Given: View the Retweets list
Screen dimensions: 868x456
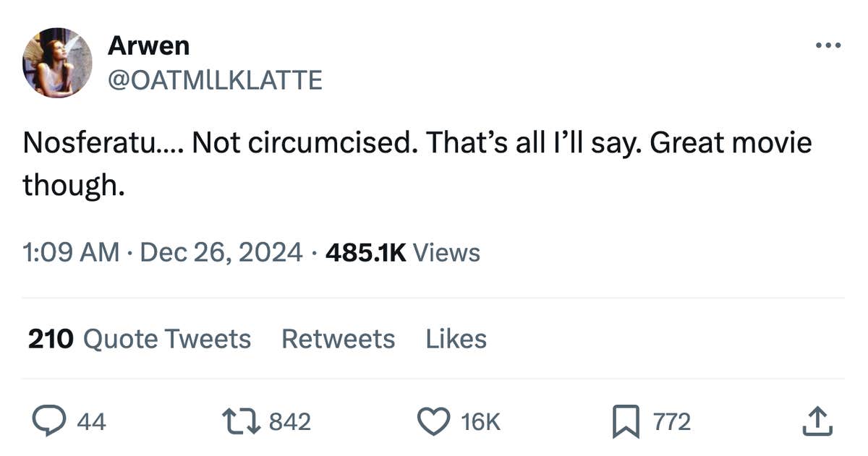Looking at the screenshot, I should [338, 339].
